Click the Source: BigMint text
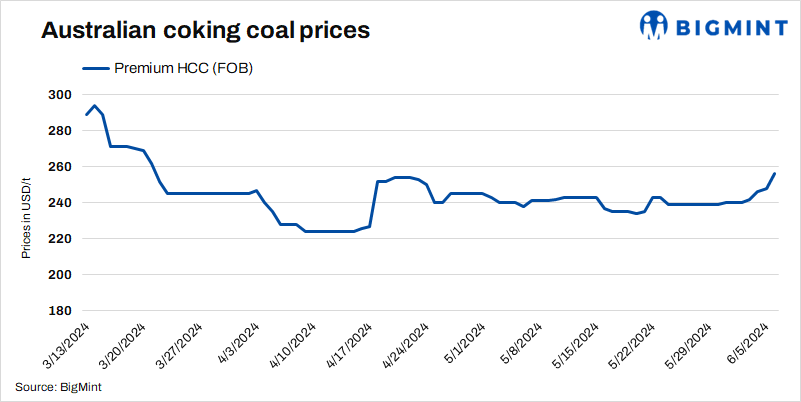Image resolution: width=801 pixels, height=402 pixels. click(x=60, y=386)
